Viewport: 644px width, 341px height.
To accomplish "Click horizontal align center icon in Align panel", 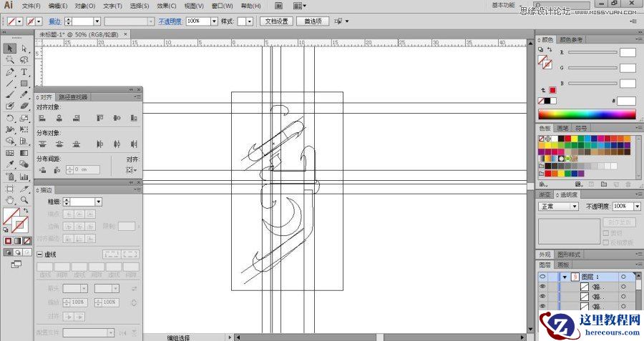I will [59, 118].
